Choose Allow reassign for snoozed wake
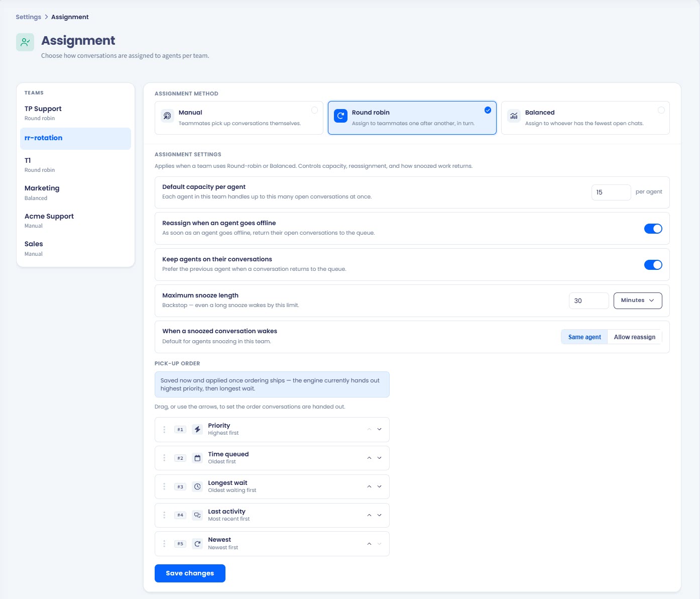 point(635,337)
